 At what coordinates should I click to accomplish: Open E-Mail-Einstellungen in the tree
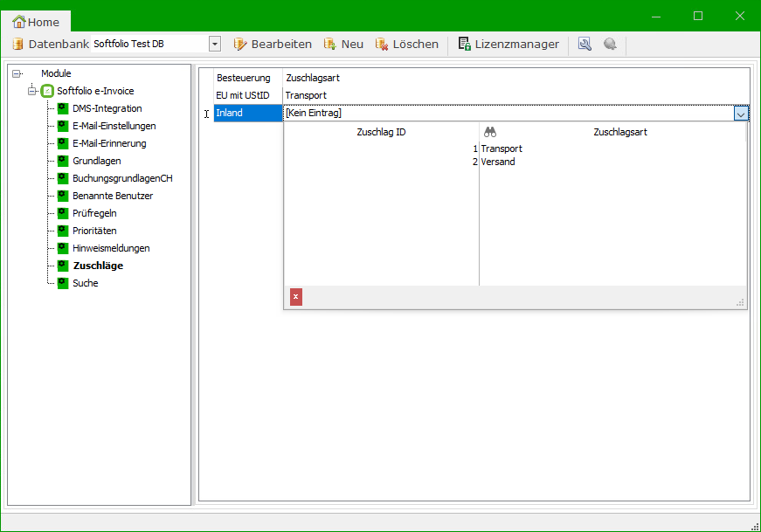tap(114, 126)
